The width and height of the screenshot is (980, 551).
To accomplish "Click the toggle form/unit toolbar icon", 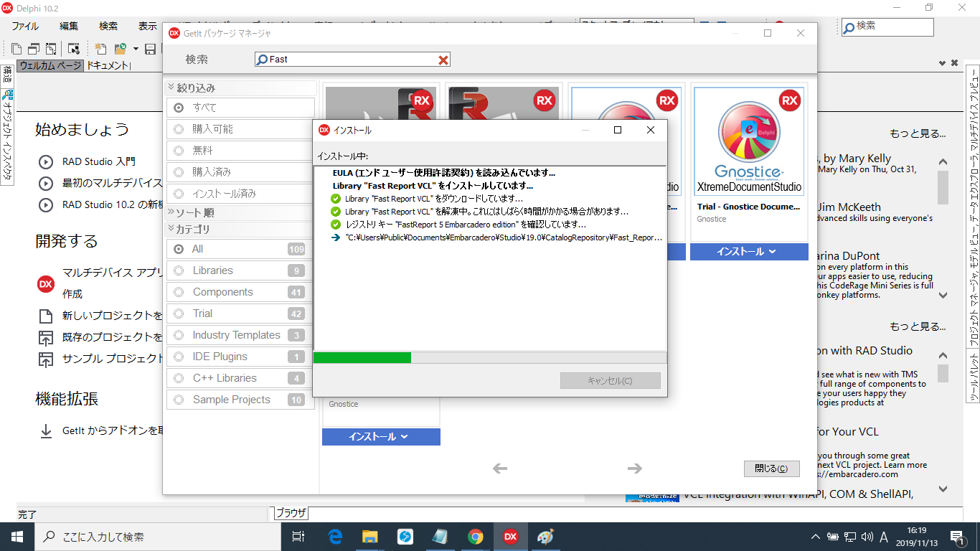I will 51,49.
